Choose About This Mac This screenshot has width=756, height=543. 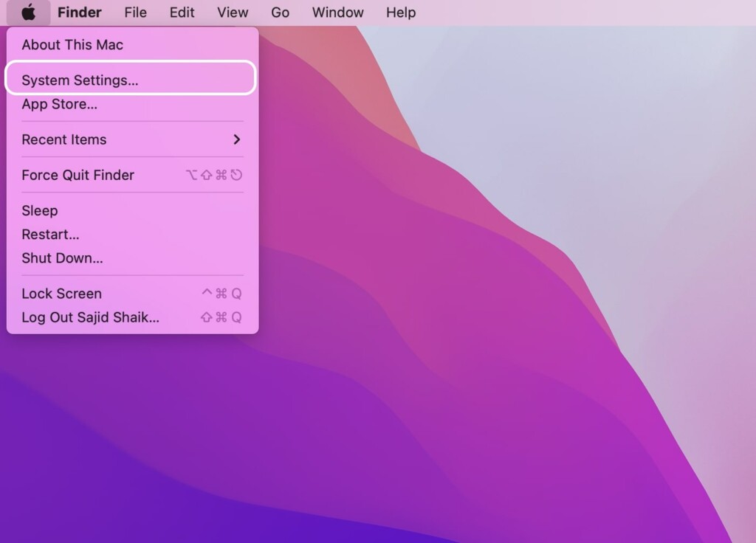coord(133,45)
